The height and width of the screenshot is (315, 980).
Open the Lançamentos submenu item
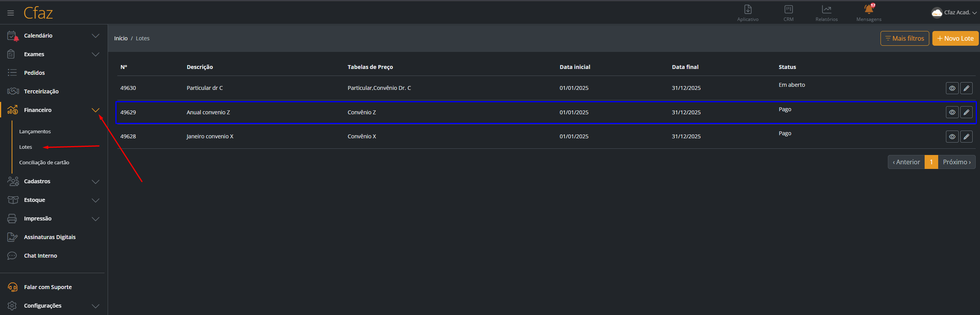tap(35, 132)
